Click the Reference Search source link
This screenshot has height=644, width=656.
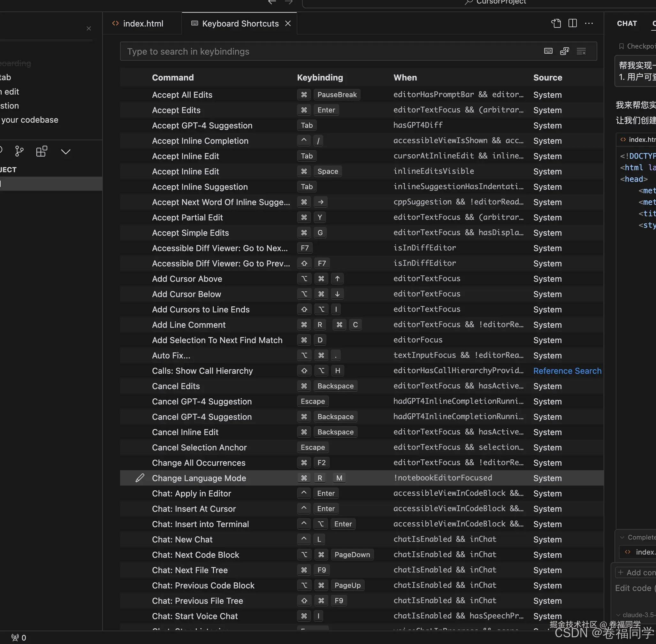click(x=567, y=371)
